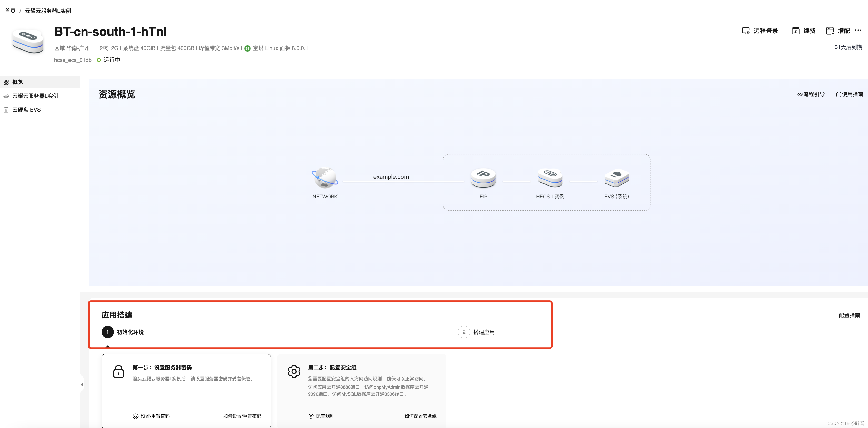Viewport: 868px width, 428px height.
Task: Click the 流程引导 eye icon
Action: 800,94
